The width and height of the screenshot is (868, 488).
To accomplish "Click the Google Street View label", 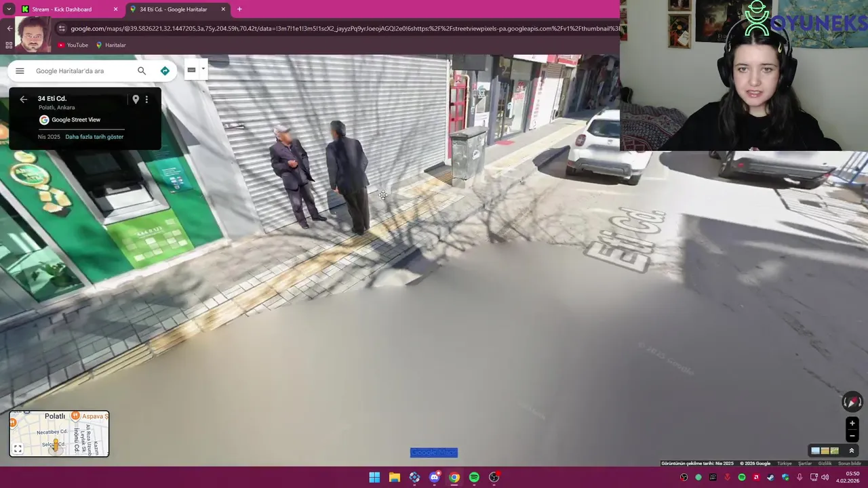I will pyautogui.click(x=76, y=120).
